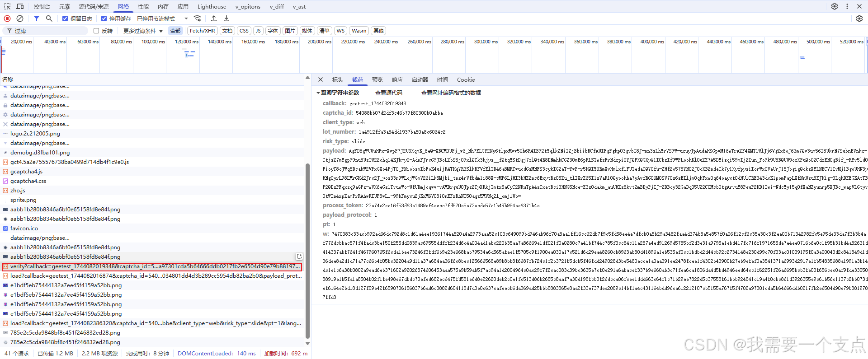Toggle the filter funnel icon
The image size is (868, 359).
[x=37, y=19]
